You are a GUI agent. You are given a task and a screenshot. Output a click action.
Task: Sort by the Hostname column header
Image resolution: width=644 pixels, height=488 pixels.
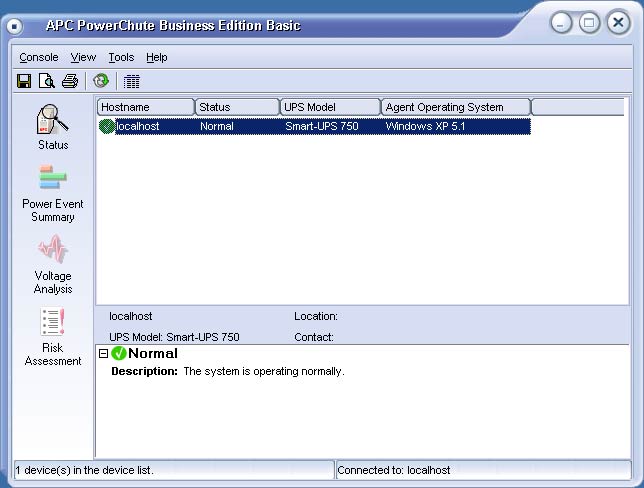click(146, 107)
